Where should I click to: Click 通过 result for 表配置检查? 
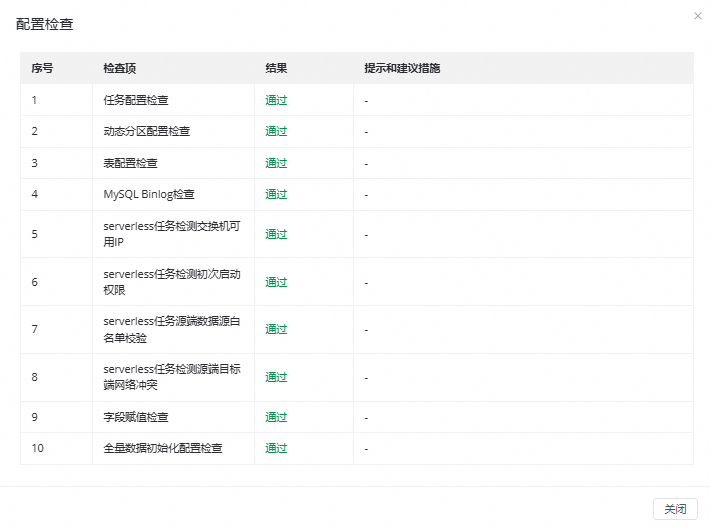tap(276, 163)
